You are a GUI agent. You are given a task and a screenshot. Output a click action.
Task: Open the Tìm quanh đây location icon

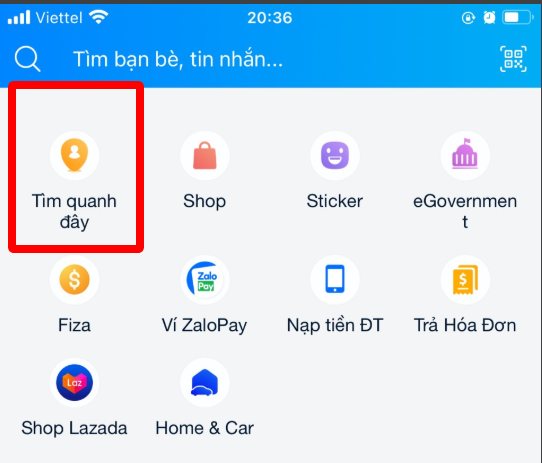(x=74, y=155)
